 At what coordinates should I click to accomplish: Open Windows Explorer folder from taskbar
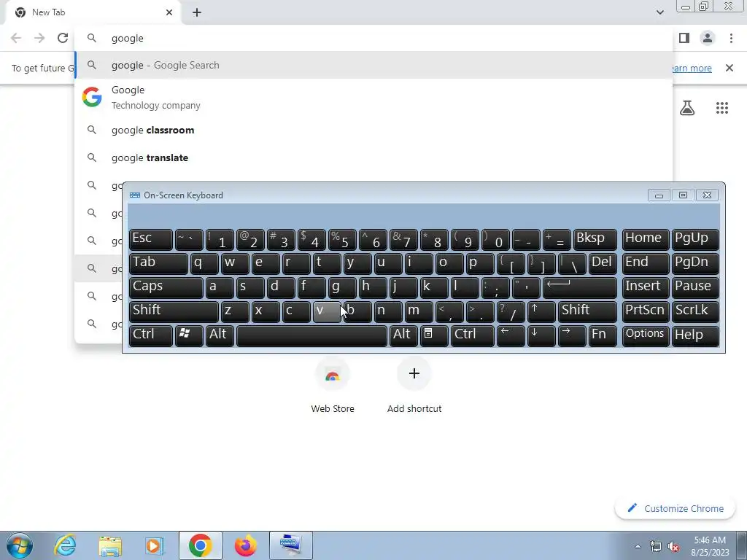pyautogui.click(x=110, y=545)
